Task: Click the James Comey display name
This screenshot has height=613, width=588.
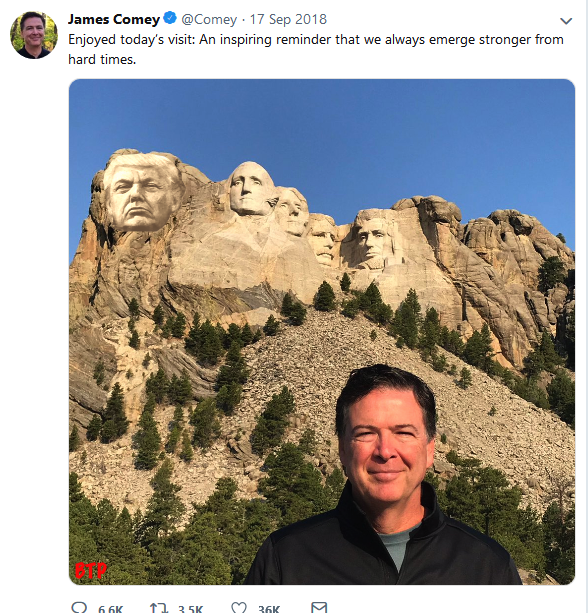Action: pos(114,19)
